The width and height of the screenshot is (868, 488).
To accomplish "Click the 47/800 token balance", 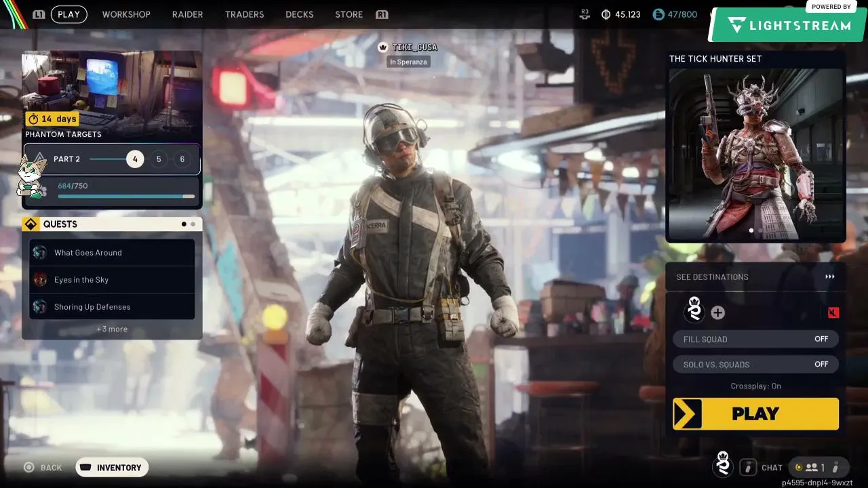I will [x=682, y=14].
